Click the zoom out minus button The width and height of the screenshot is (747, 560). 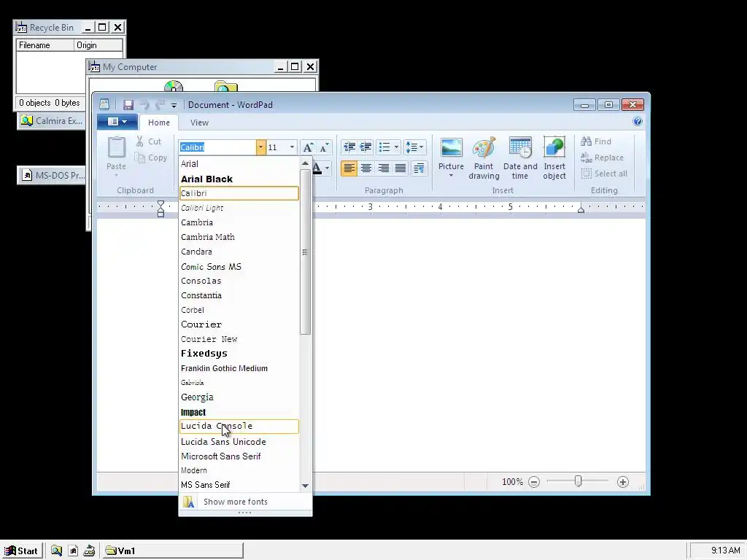pyautogui.click(x=534, y=482)
